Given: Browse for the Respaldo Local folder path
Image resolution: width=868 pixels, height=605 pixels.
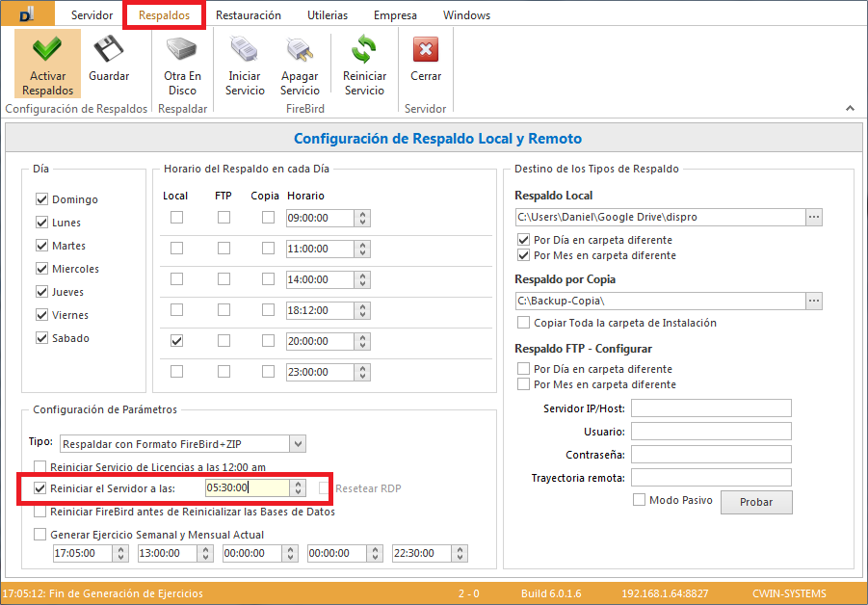Looking at the screenshot, I should pyautogui.click(x=814, y=218).
